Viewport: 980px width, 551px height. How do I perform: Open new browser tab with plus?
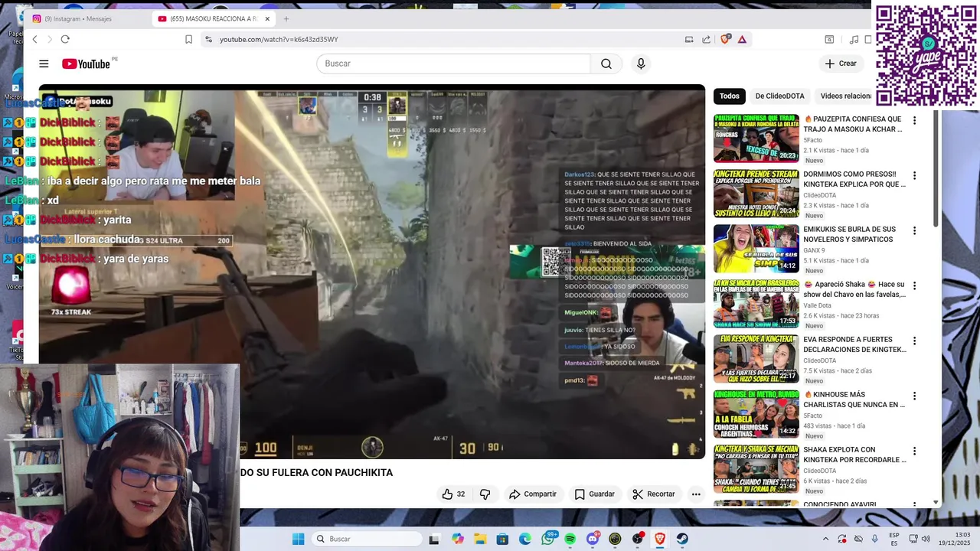286,18
